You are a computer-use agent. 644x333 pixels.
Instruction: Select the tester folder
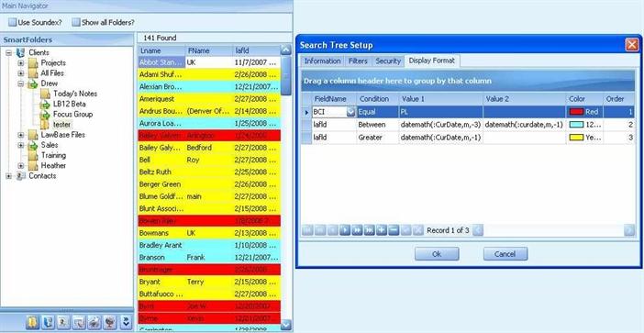[61, 125]
